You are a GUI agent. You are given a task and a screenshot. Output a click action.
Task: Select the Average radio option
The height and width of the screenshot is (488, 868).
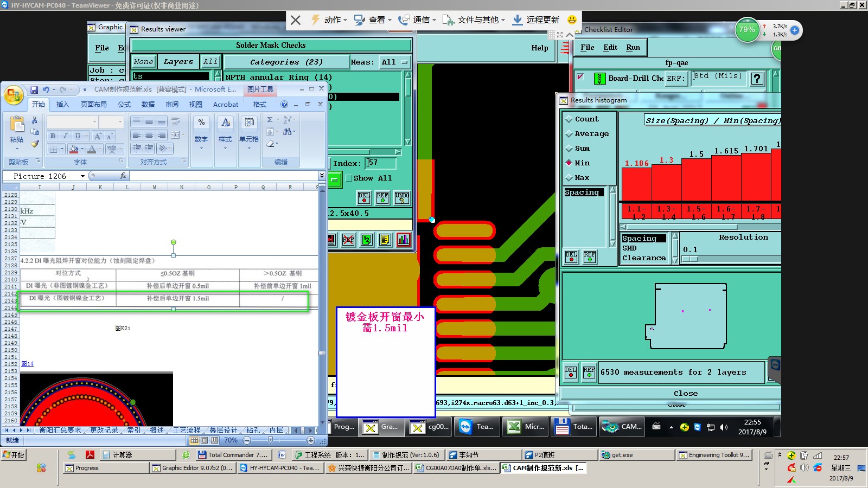[x=569, y=134]
